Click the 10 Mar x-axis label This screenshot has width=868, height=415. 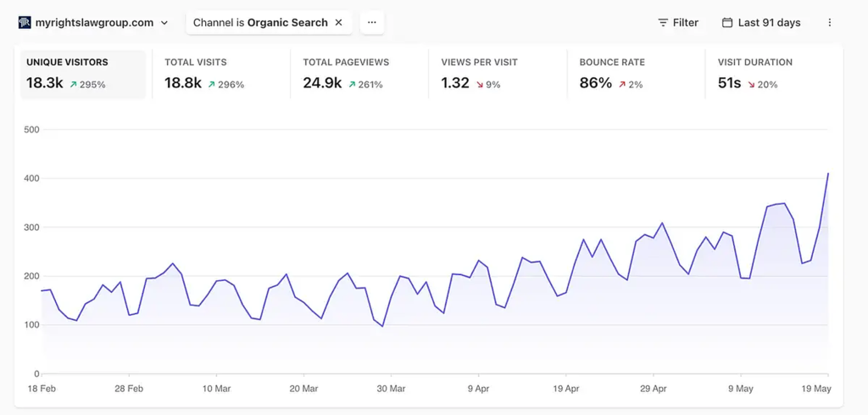click(216, 389)
